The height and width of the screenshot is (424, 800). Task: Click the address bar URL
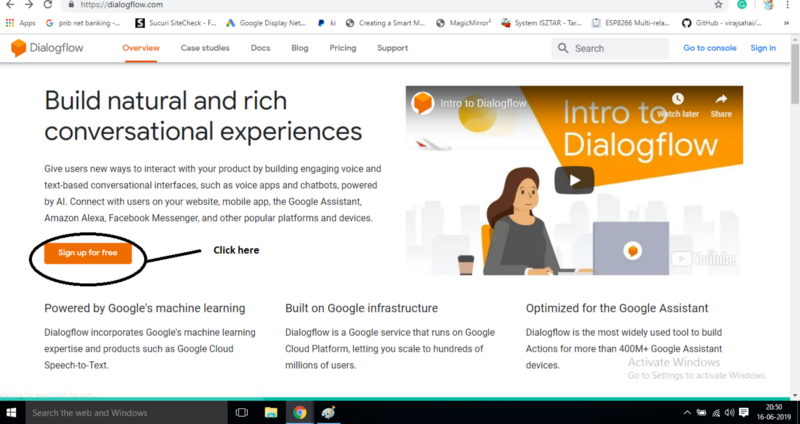click(121, 5)
